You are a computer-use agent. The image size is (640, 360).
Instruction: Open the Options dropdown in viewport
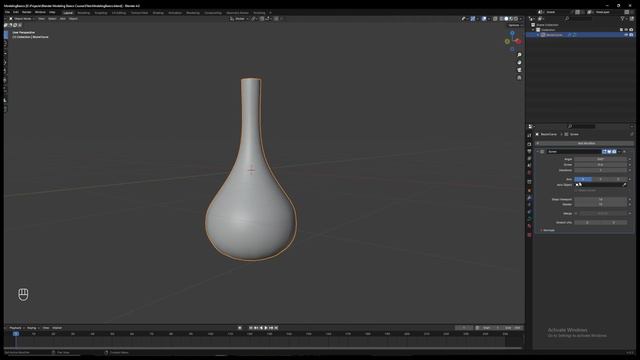[515, 25]
